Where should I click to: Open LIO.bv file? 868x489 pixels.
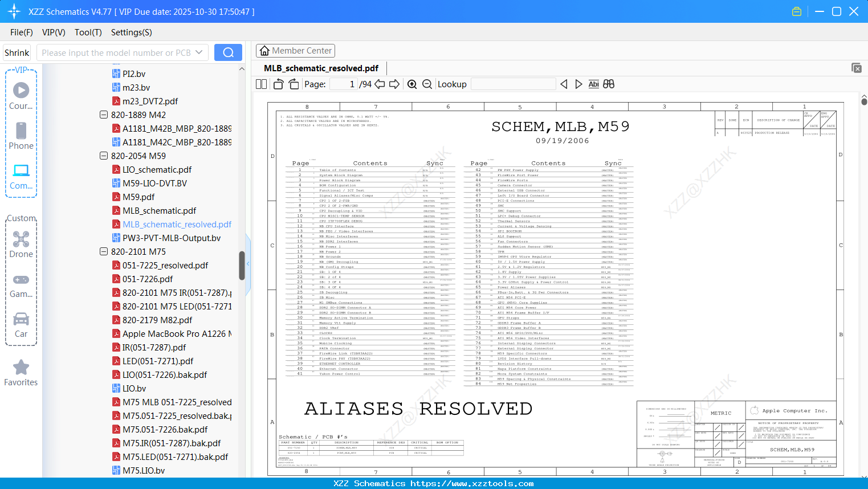tap(134, 388)
